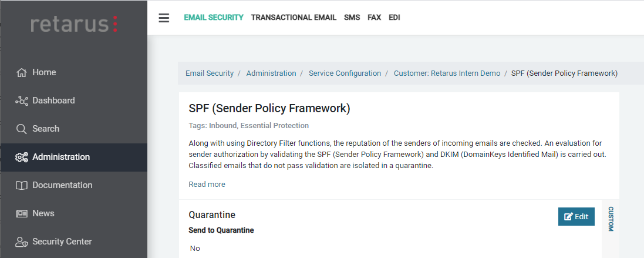This screenshot has height=258, width=644.
Task: Select the FAX tab
Action: 375,18
